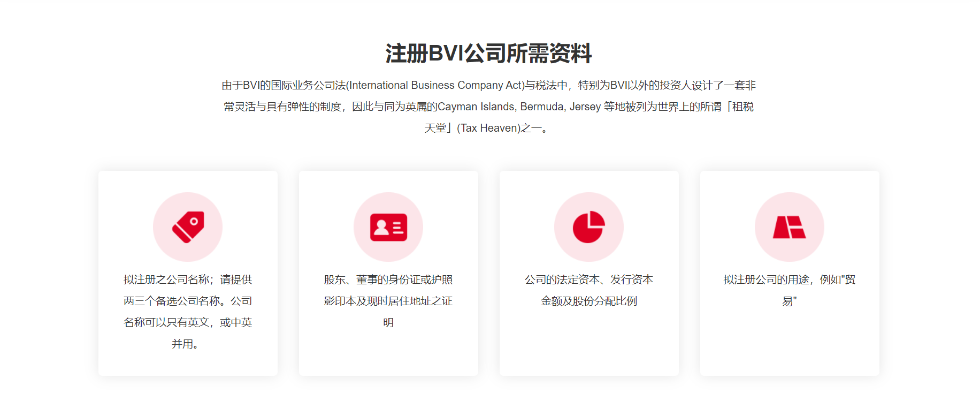Screen dimensions: 980x408
Task: Click the text 股东、董事的身份证或护照
Action: click(388, 279)
